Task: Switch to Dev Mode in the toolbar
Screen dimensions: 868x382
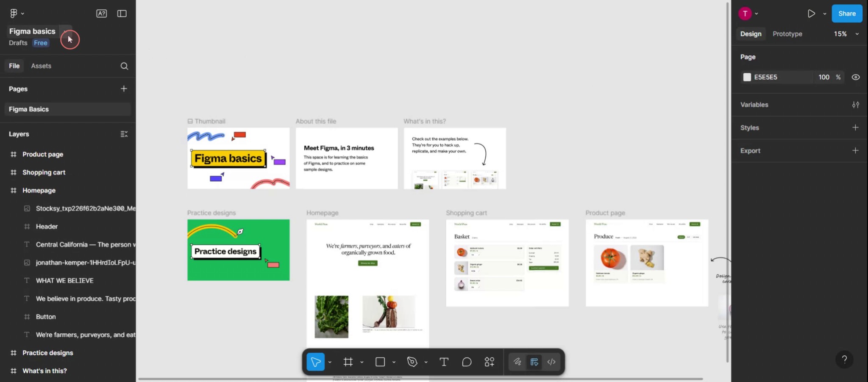Action: (x=551, y=362)
